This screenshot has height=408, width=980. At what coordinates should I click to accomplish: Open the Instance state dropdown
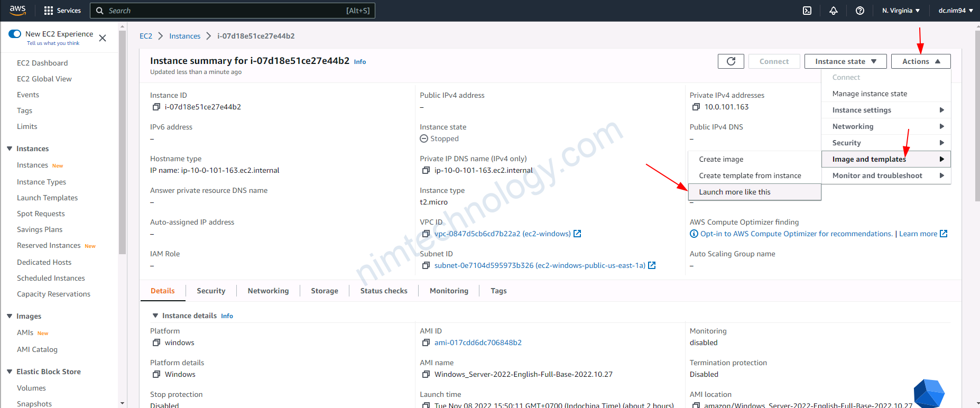click(x=846, y=61)
